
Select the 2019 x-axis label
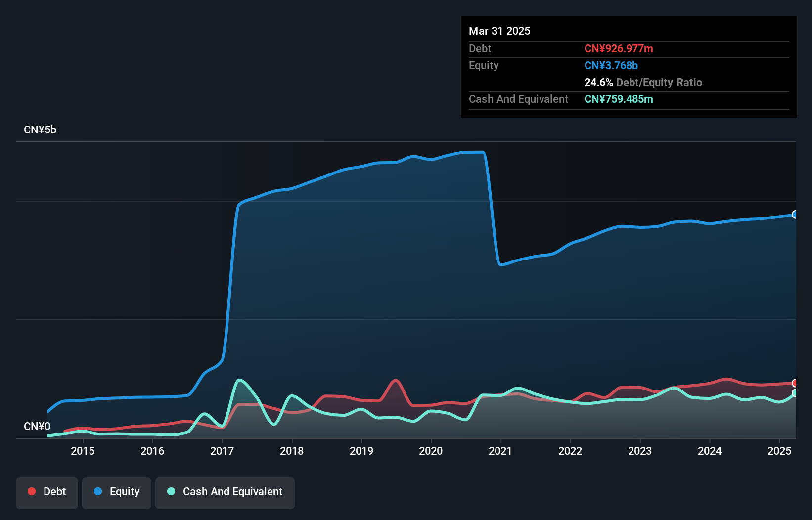pyautogui.click(x=361, y=451)
